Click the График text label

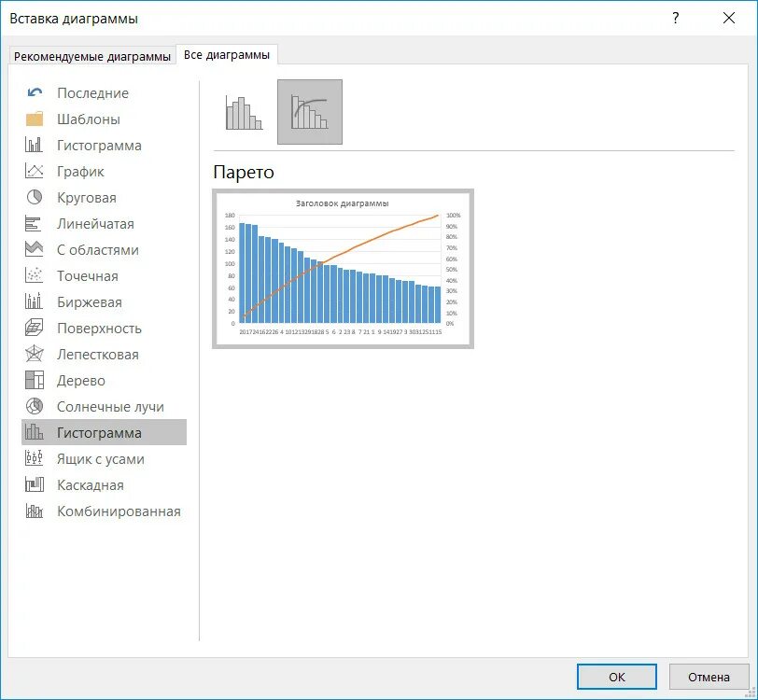(x=80, y=171)
